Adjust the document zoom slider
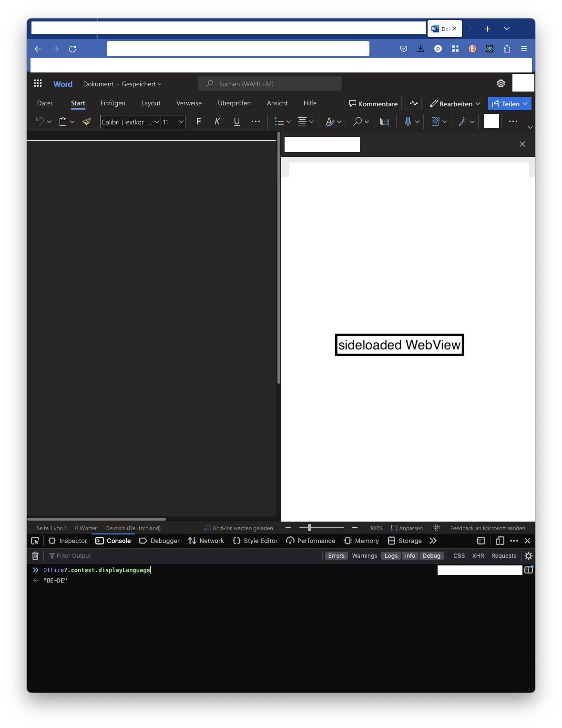Image resolution: width=562 pixels, height=728 pixels. tap(310, 528)
